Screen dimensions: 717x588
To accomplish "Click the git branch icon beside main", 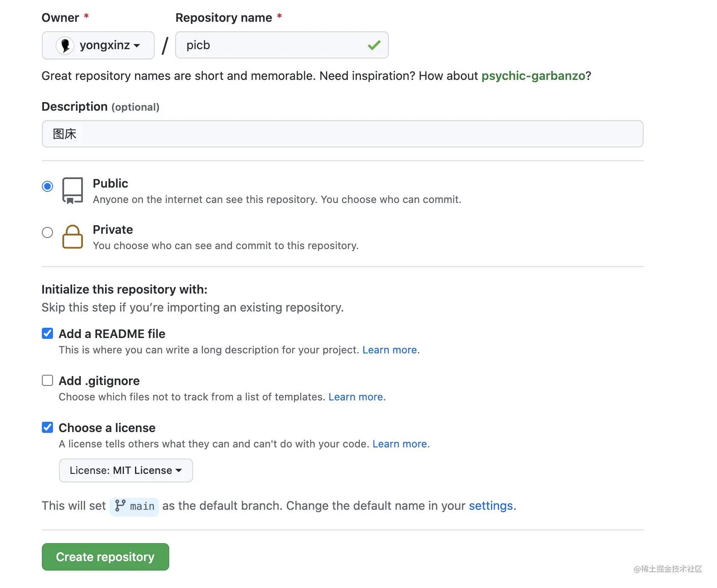I will [x=120, y=506].
